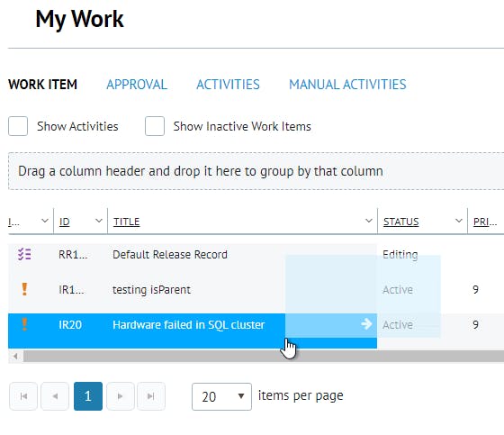504x435 pixels.
Task: Toggle the Show Inactive Work Items checkbox
Action: (x=155, y=126)
